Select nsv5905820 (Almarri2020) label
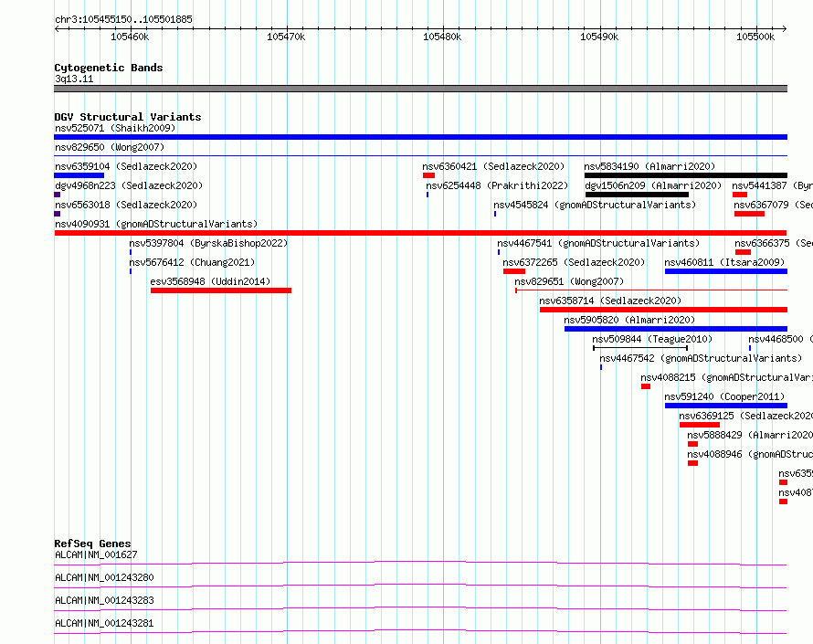Screen dimensions: 813x644 tap(629, 320)
